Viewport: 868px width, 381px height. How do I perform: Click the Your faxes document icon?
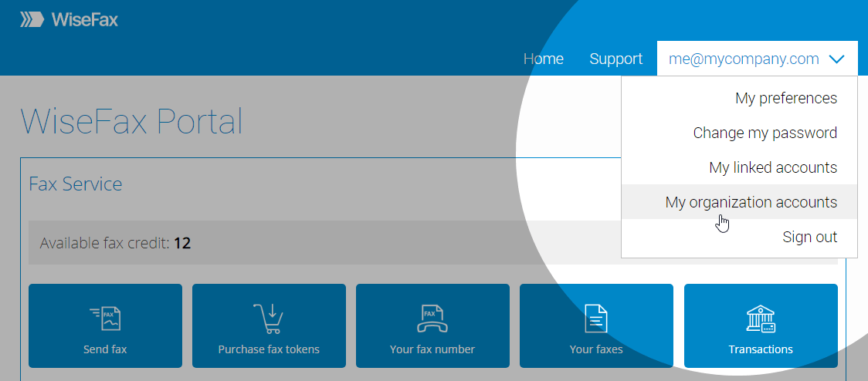tap(596, 319)
